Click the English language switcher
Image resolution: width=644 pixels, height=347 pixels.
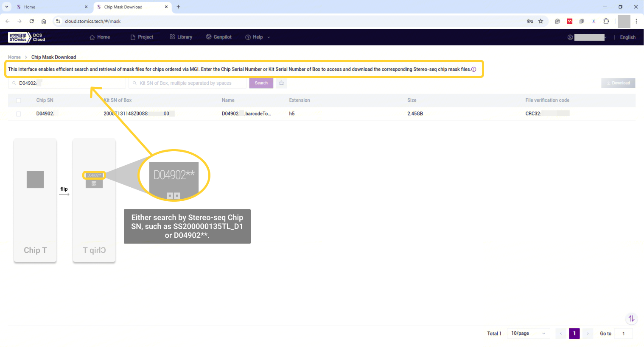[x=627, y=37]
